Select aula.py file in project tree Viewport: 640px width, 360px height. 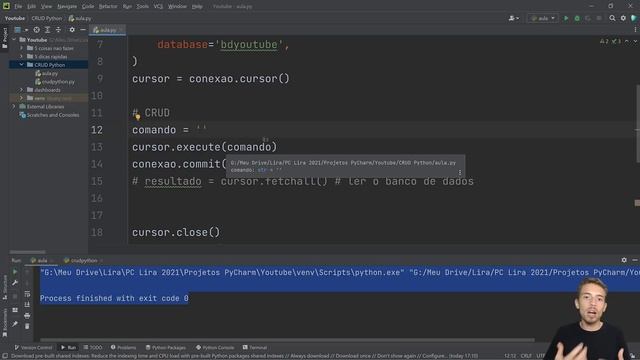(x=47, y=73)
